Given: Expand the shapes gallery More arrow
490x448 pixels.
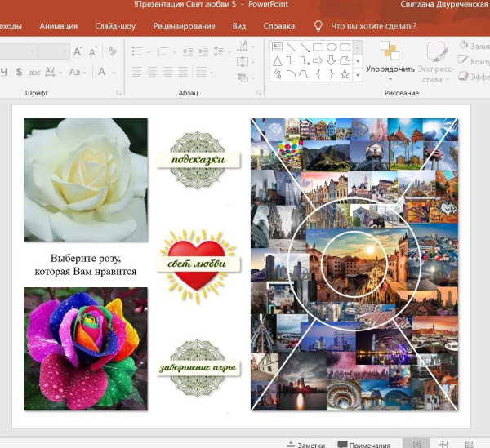Looking at the screenshot, I should tap(358, 74).
